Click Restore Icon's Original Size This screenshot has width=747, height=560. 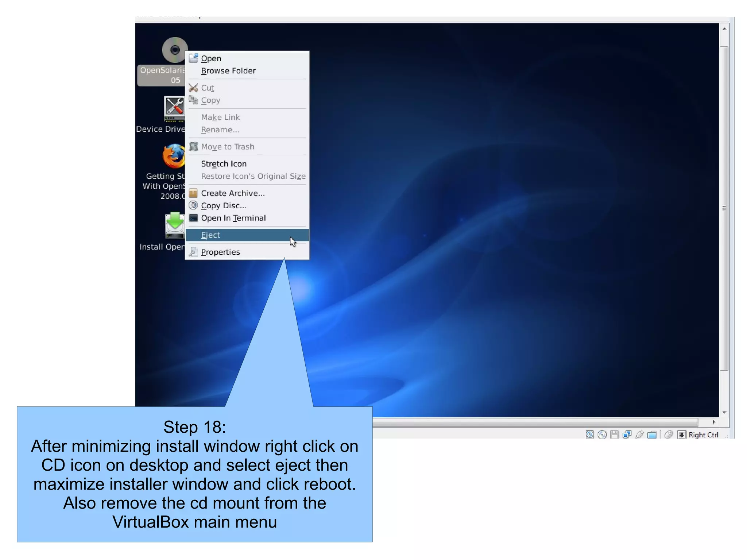point(247,176)
